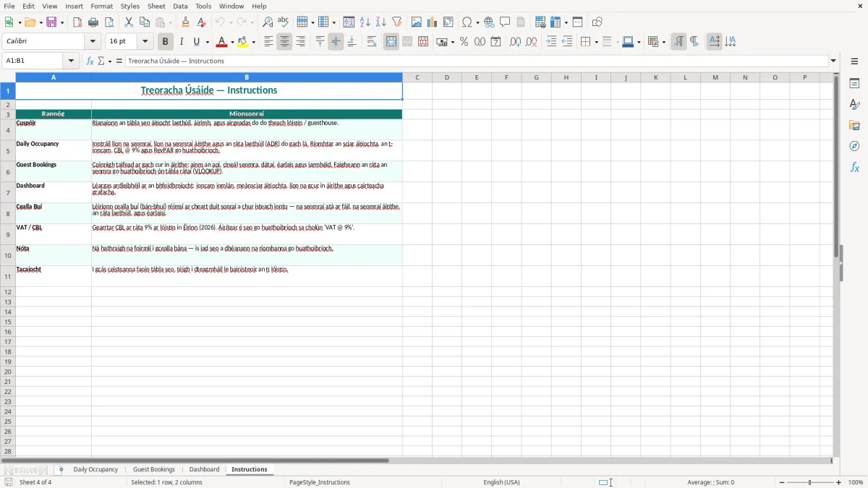Open sidebar Navigator compass icon
Screen dimensions: 868x488
point(854,146)
